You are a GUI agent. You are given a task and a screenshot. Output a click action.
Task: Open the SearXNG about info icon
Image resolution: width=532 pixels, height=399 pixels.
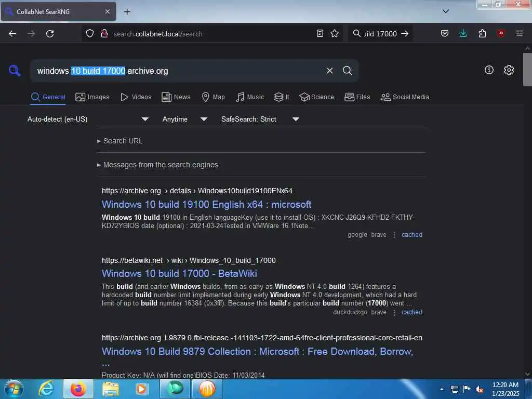(x=489, y=70)
